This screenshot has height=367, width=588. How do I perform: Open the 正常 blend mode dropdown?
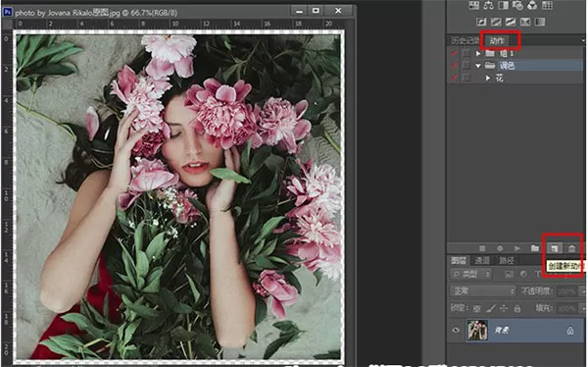[x=483, y=290]
